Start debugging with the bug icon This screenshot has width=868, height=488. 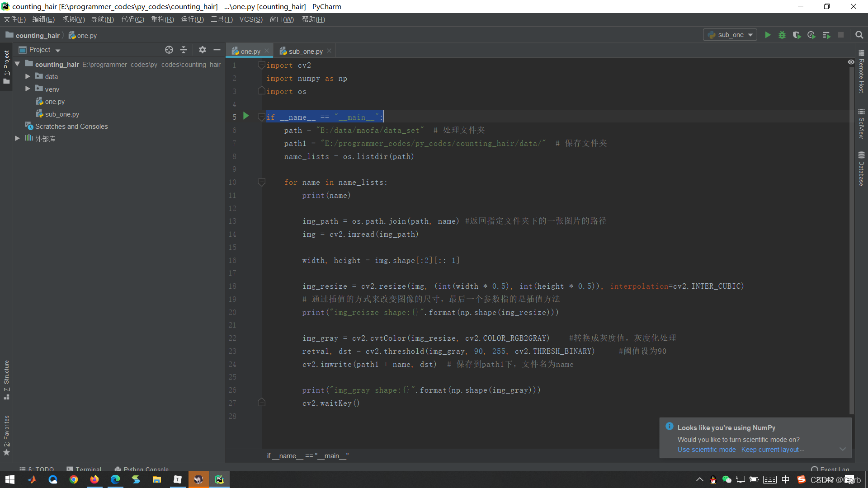[x=782, y=35]
